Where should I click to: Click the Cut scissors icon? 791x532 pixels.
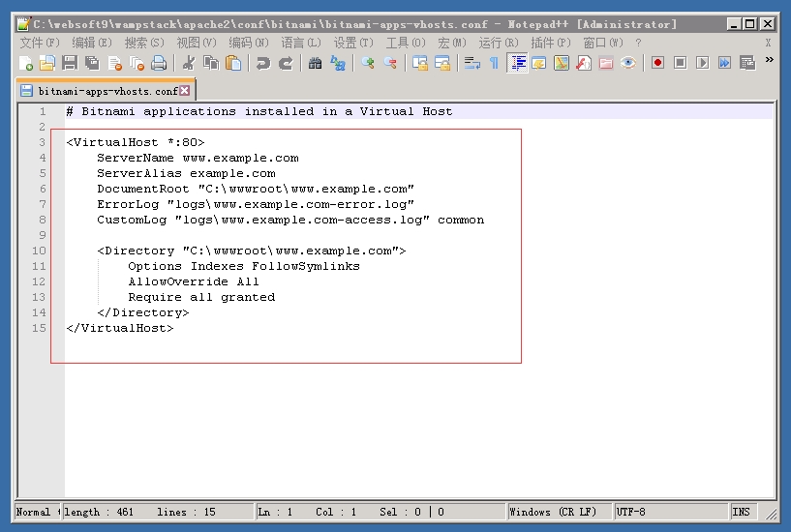click(x=188, y=63)
